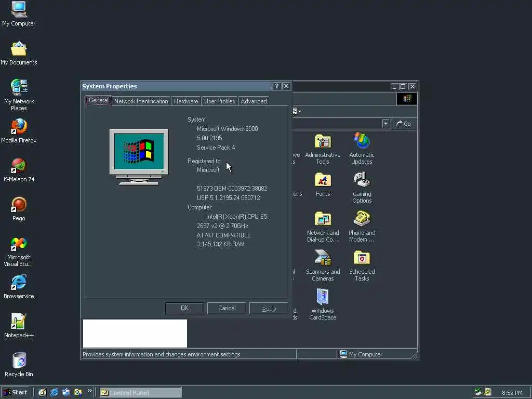Click the System Properties help question mark

(277, 86)
